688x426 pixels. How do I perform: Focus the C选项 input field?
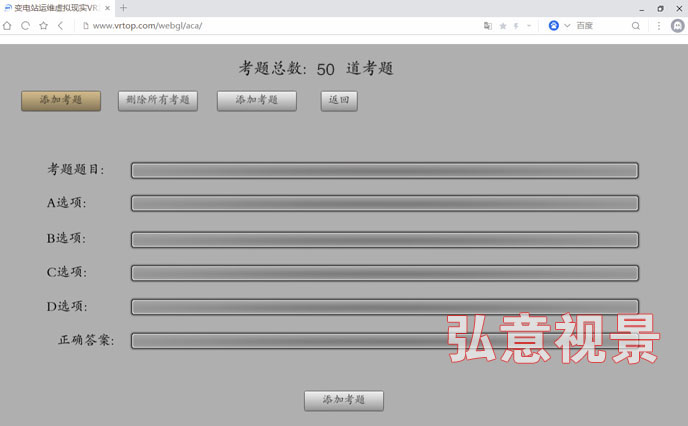(385, 273)
